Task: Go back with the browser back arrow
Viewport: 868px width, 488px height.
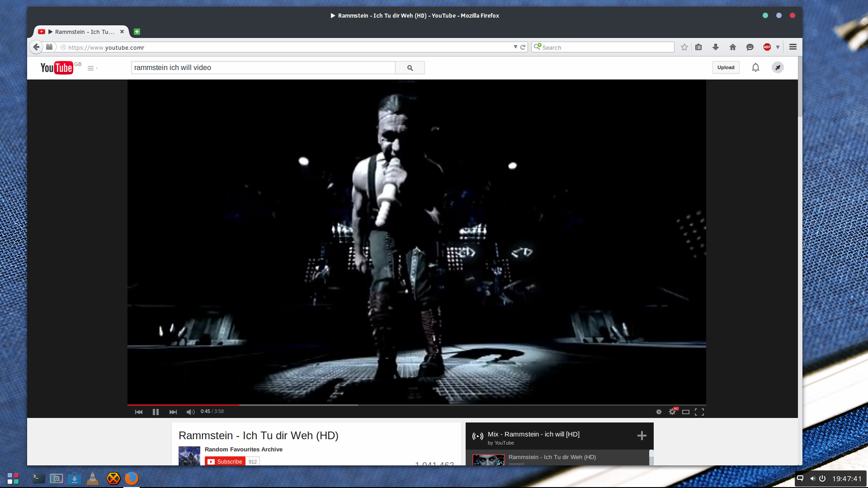Action: (x=36, y=47)
